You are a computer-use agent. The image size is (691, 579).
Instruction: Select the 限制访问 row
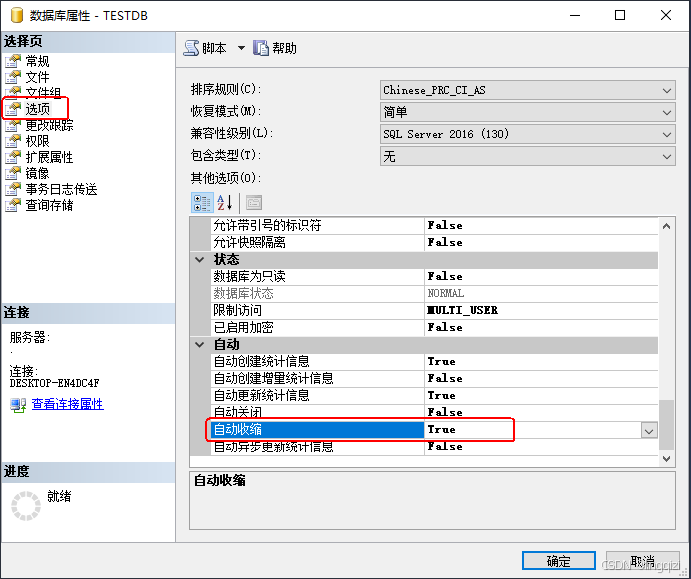tap(435, 310)
